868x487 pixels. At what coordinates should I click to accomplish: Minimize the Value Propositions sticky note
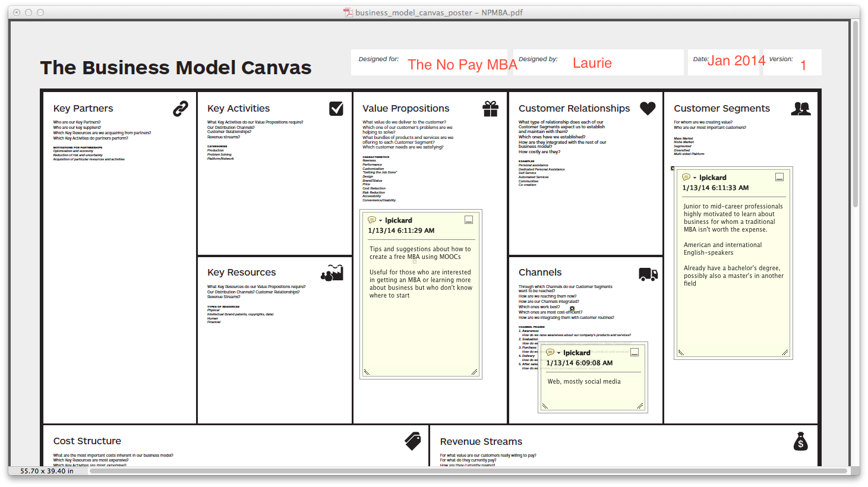[x=469, y=220]
